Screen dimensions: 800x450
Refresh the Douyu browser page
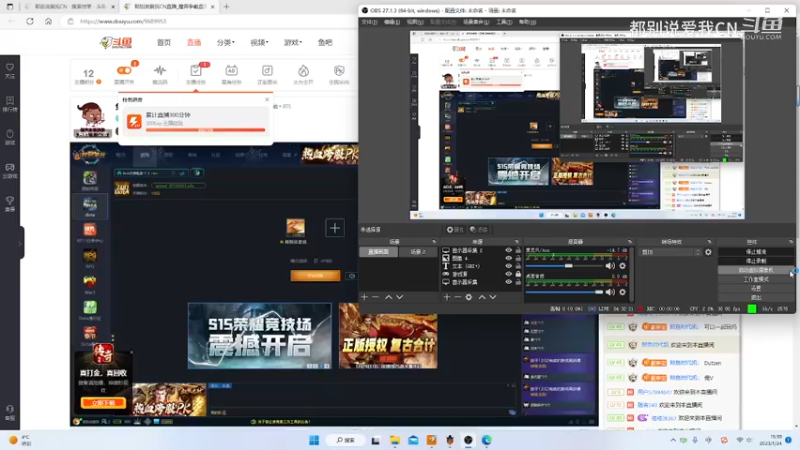pyautogui.click(x=30, y=21)
